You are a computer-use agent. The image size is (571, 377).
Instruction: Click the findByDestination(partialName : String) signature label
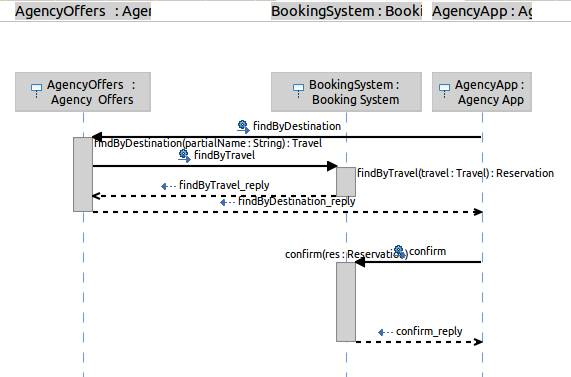tap(208, 143)
